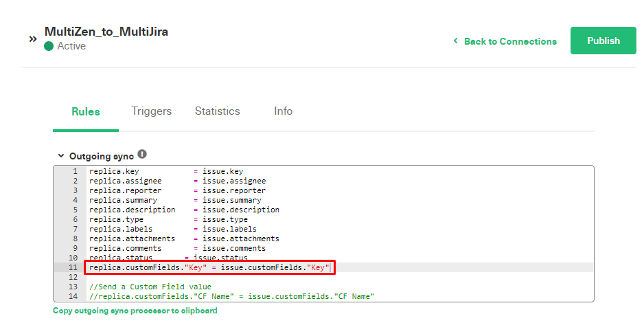Click the replica.assignee code line
The height and width of the screenshot is (334, 644).
click(177, 181)
